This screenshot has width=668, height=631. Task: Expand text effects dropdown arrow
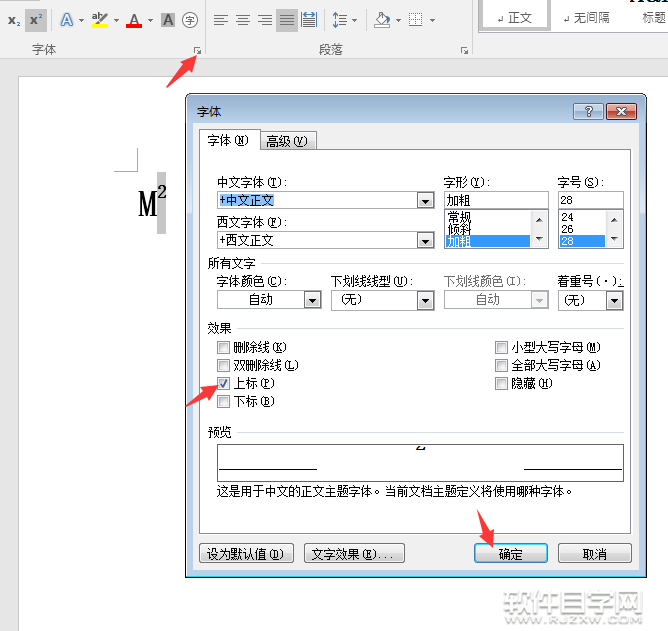click(x=81, y=20)
